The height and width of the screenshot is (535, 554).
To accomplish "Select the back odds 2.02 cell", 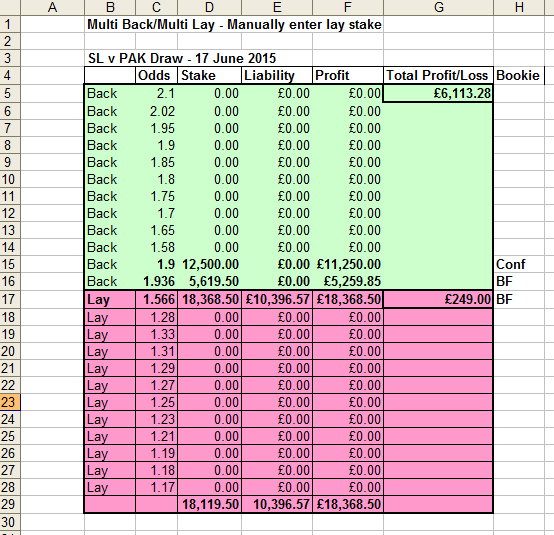I will pyautogui.click(x=157, y=111).
